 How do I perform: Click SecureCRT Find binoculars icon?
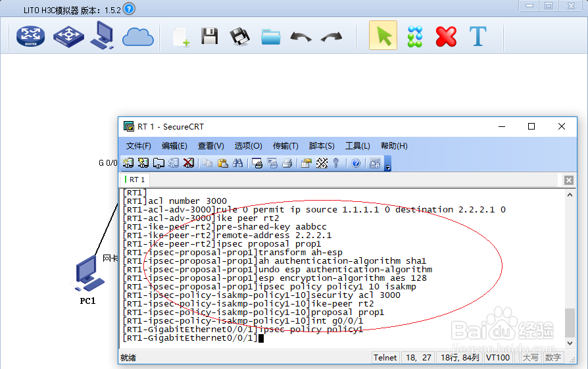pos(237,163)
